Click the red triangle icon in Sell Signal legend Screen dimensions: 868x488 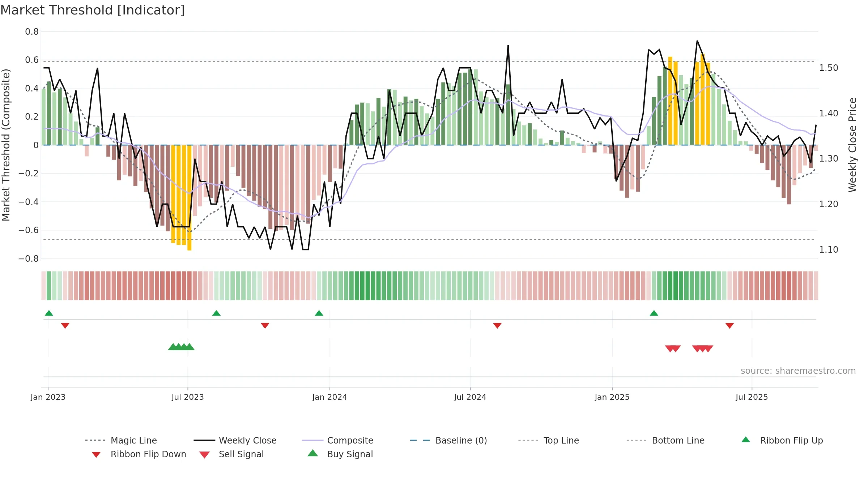(x=204, y=455)
